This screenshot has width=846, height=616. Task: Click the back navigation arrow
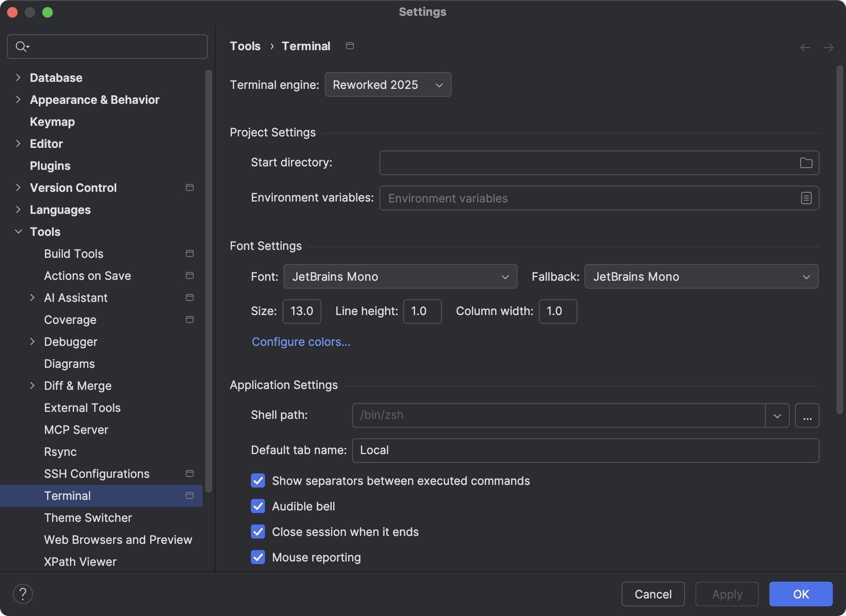click(805, 47)
